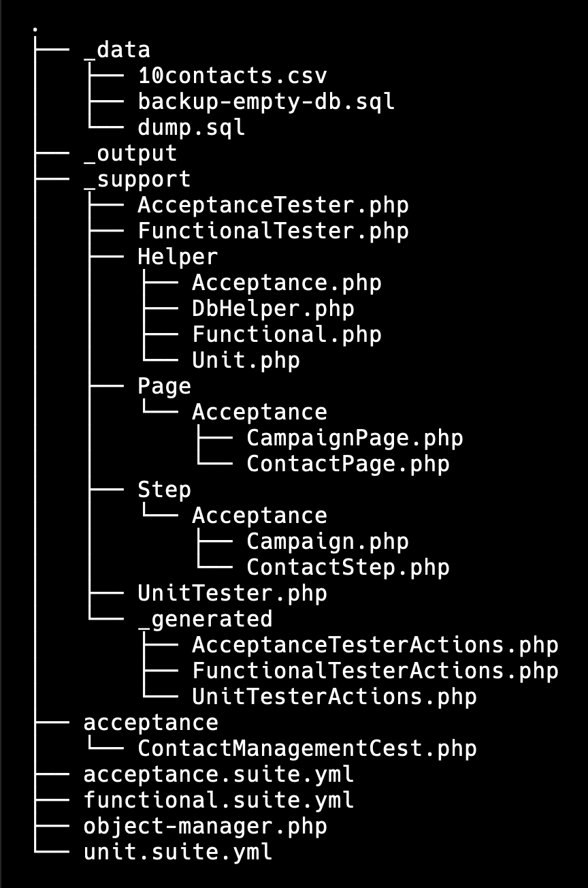The width and height of the screenshot is (588, 888).
Task: Select CampaignPage.php file
Action: (355, 438)
